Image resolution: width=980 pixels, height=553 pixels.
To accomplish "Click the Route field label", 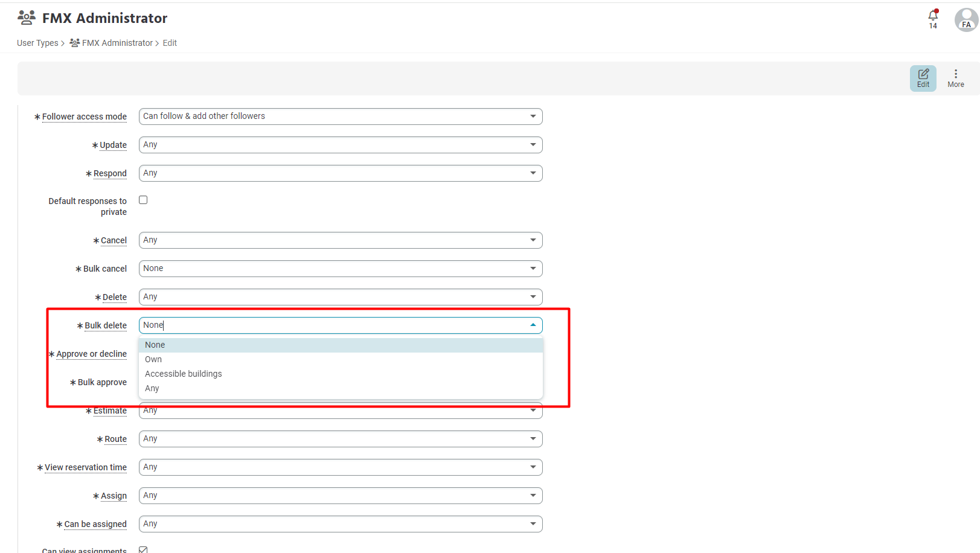I will (115, 439).
